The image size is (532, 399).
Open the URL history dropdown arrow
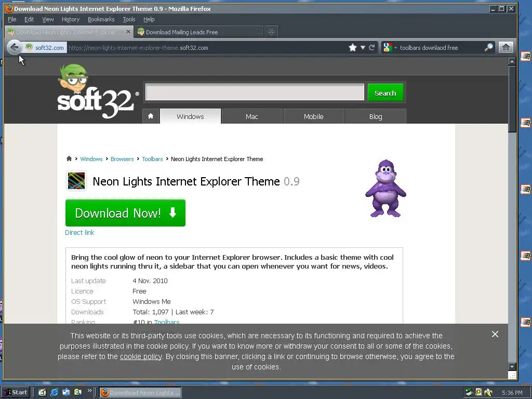(363, 47)
